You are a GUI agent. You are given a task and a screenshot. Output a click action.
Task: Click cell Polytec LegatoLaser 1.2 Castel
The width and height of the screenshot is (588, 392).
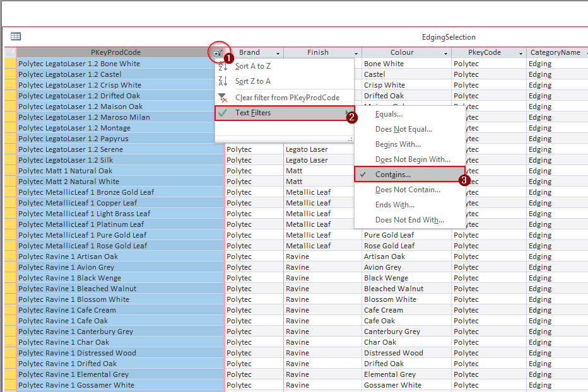tap(121, 74)
